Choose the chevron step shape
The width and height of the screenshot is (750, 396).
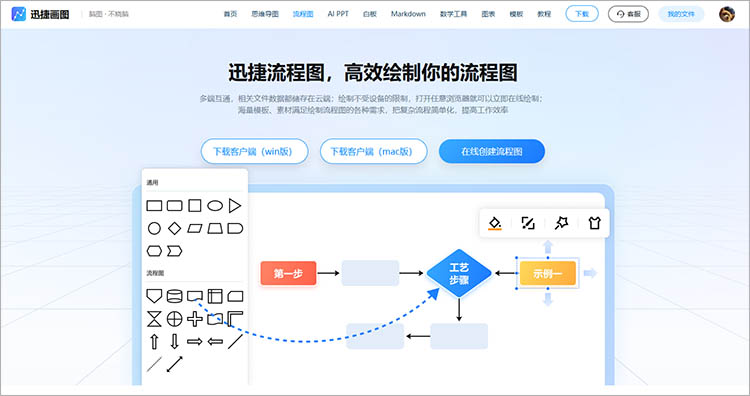point(175,251)
